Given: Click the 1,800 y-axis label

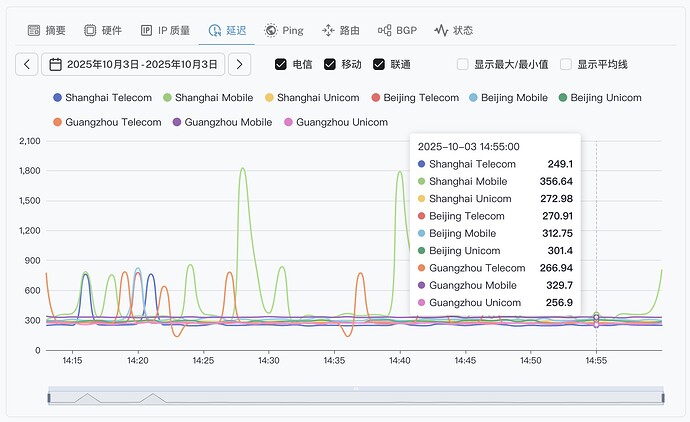Looking at the screenshot, I should (x=29, y=171).
